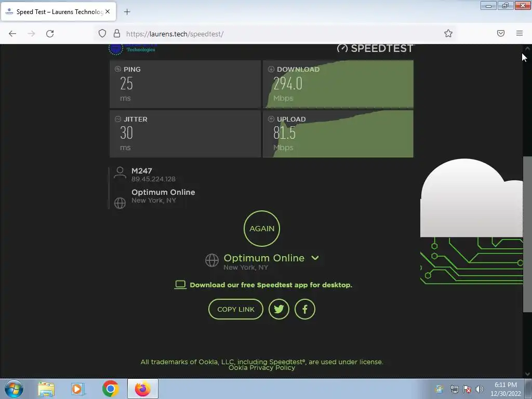Open Google Chrome from the taskbar
The image size is (532, 399).
(110, 389)
